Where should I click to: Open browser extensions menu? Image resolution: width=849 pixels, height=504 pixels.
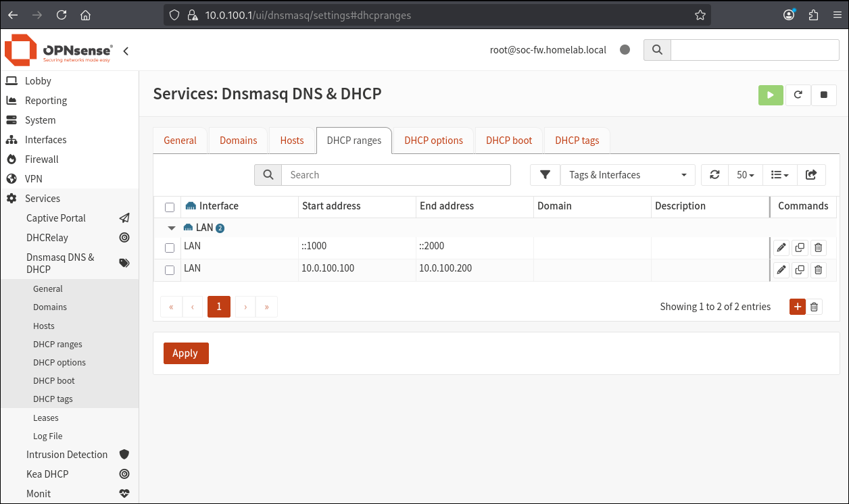(813, 15)
